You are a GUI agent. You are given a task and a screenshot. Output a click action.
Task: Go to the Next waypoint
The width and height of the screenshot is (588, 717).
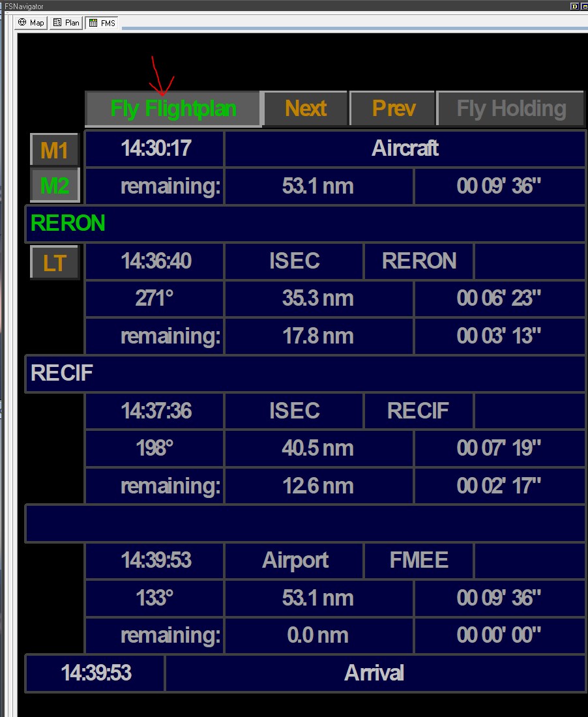coord(306,109)
